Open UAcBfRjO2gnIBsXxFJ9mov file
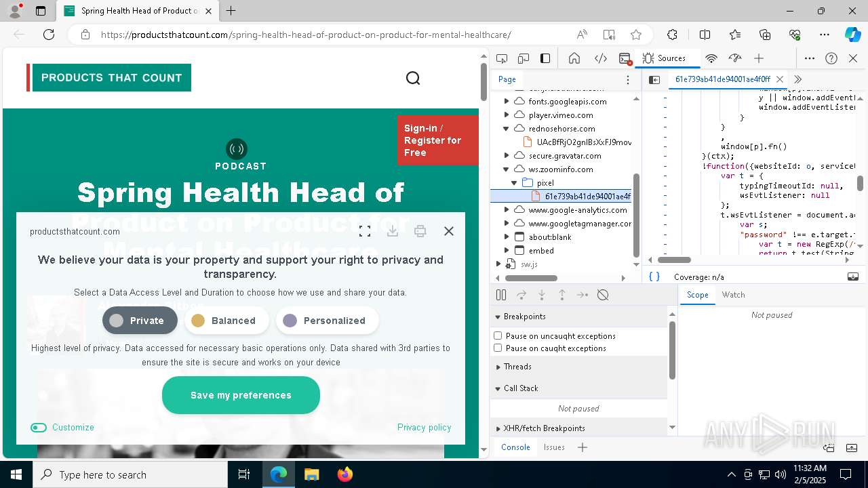This screenshot has height=488, width=868. click(584, 142)
